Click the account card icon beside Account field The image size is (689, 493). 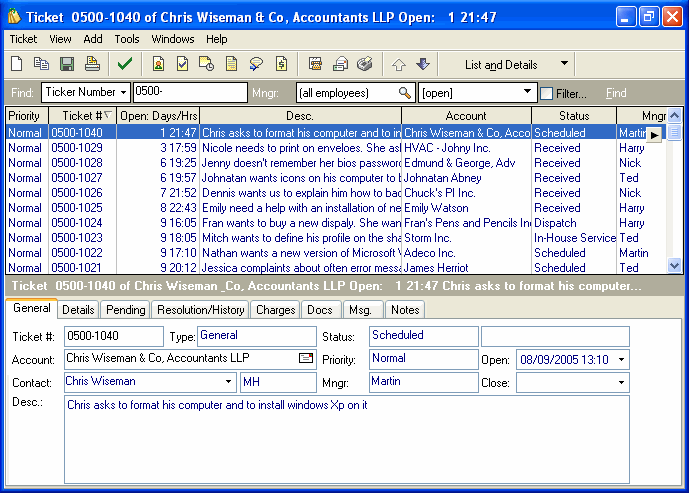[x=306, y=358]
